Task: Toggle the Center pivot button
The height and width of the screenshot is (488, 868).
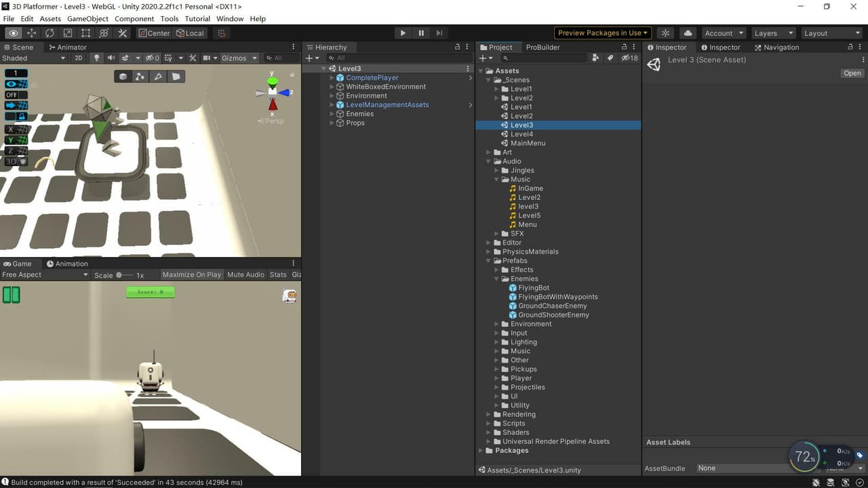Action: [x=155, y=33]
